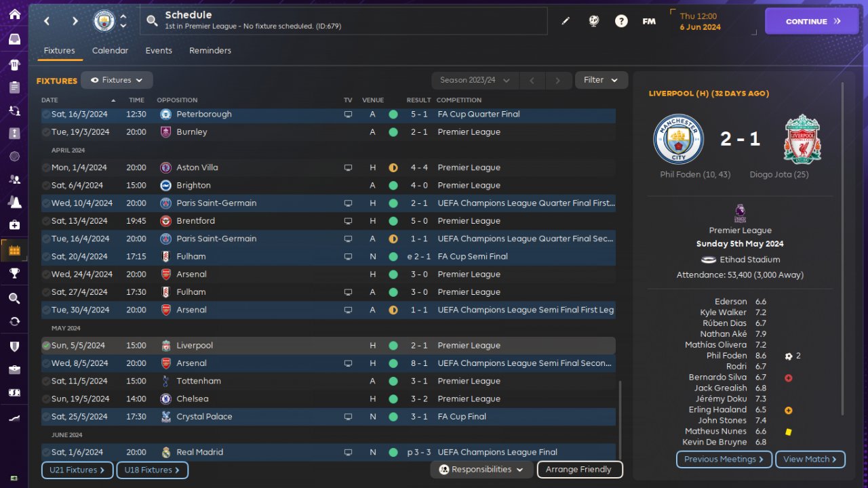Toggle the check circle on Brighton row

[x=45, y=185]
